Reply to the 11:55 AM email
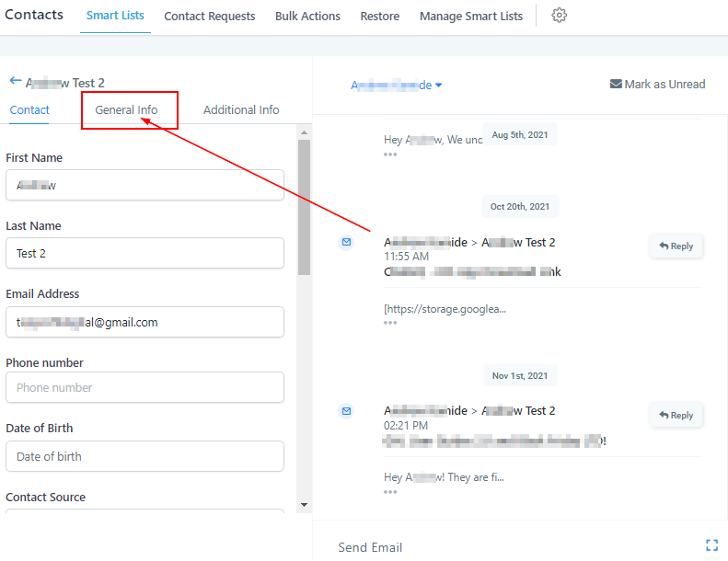 click(676, 246)
